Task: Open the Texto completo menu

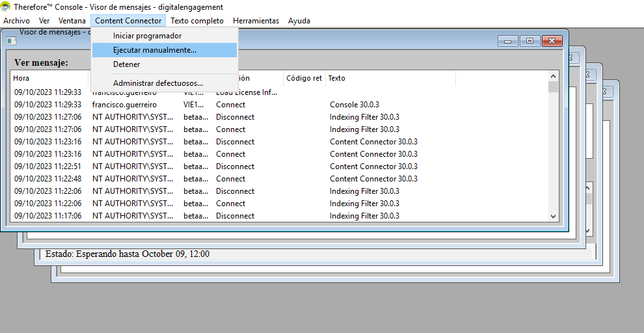Action: [x=197, y=21]
